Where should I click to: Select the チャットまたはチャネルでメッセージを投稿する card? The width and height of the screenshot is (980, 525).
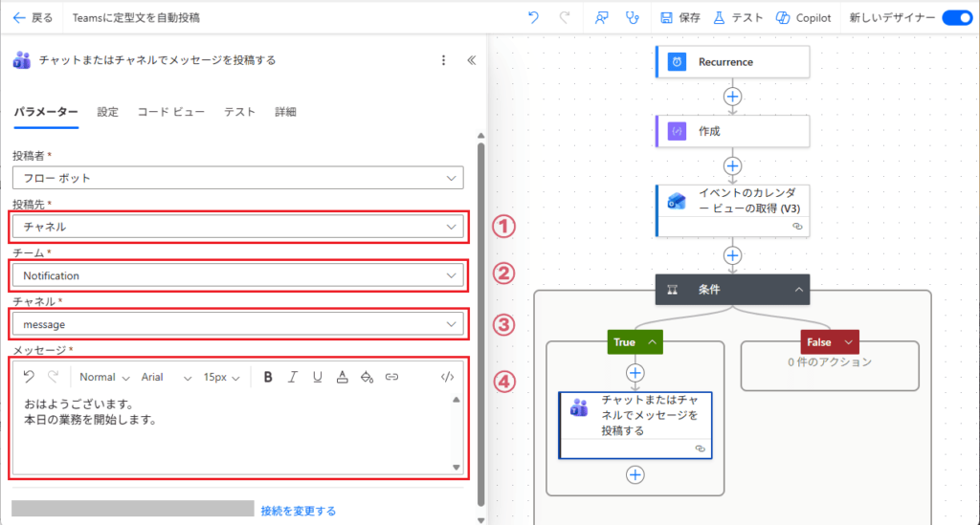click(635, 426)
